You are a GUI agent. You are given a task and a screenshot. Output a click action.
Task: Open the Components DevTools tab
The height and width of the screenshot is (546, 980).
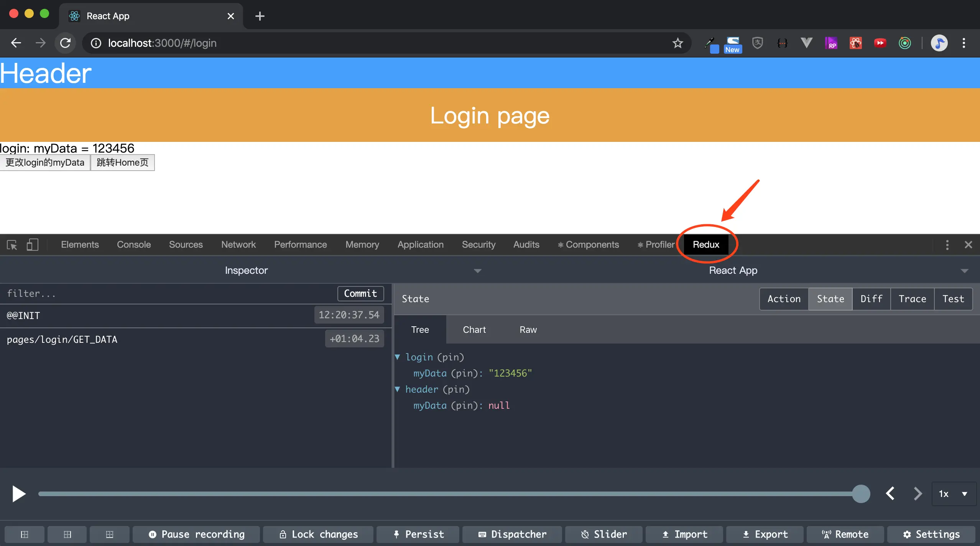(x=588, y=245)
